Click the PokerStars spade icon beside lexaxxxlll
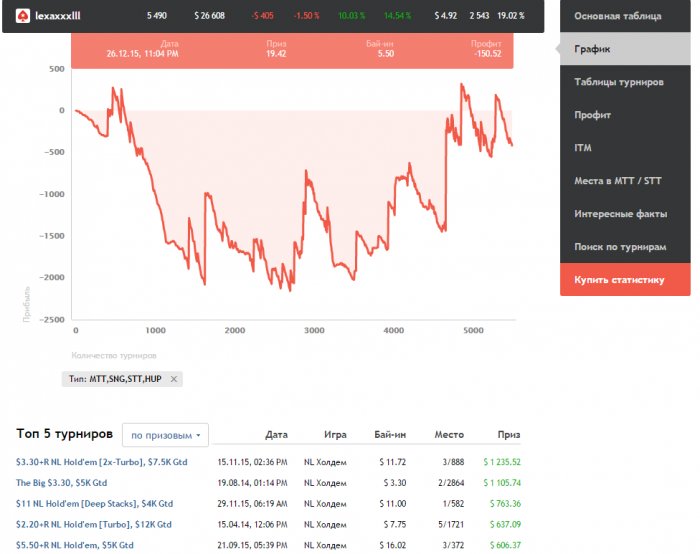This screenshot has height=554, width=700. tap(21, 16)
